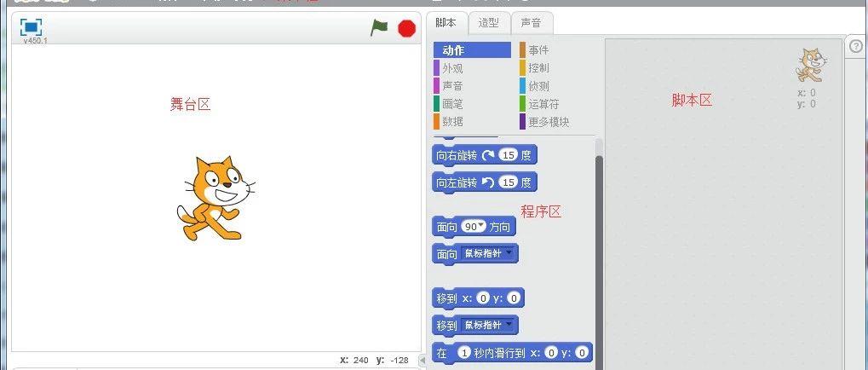The image size is (868, 370).
Task: Click the help question mark icon
Action: point(858,48)
